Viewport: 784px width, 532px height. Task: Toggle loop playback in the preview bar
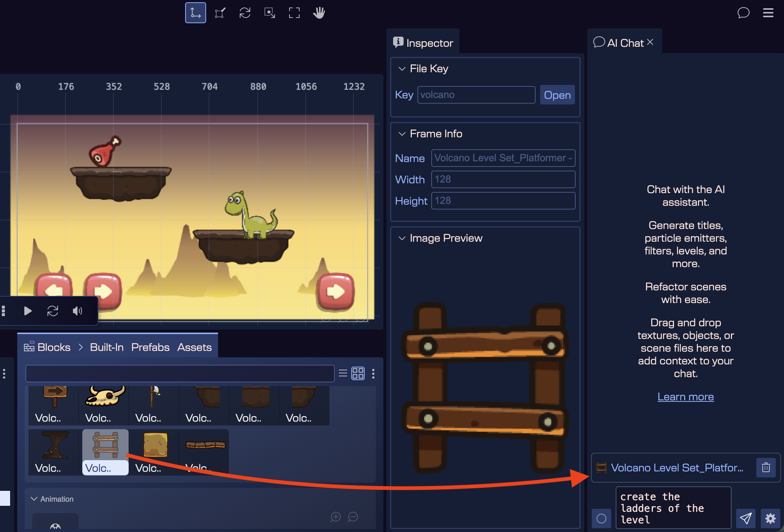click(x=53, y=311)
